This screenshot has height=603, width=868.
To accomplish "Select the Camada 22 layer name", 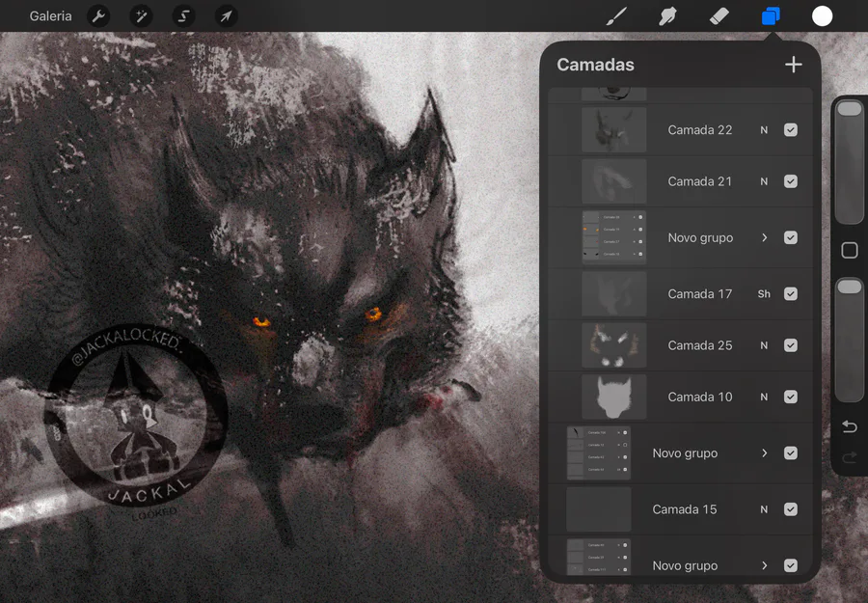I will (x=700, y=130).
